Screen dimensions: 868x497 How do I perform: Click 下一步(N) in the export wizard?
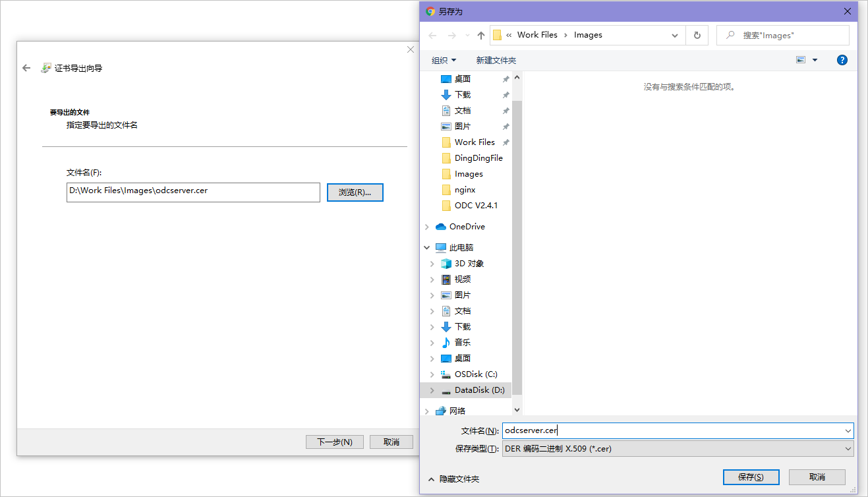(335, 442)
